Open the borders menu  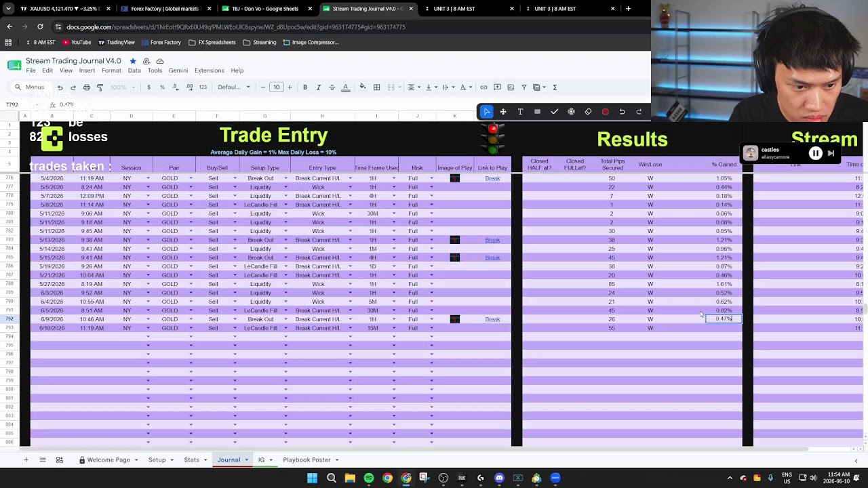pyautogui.click(x=377, y=87)
